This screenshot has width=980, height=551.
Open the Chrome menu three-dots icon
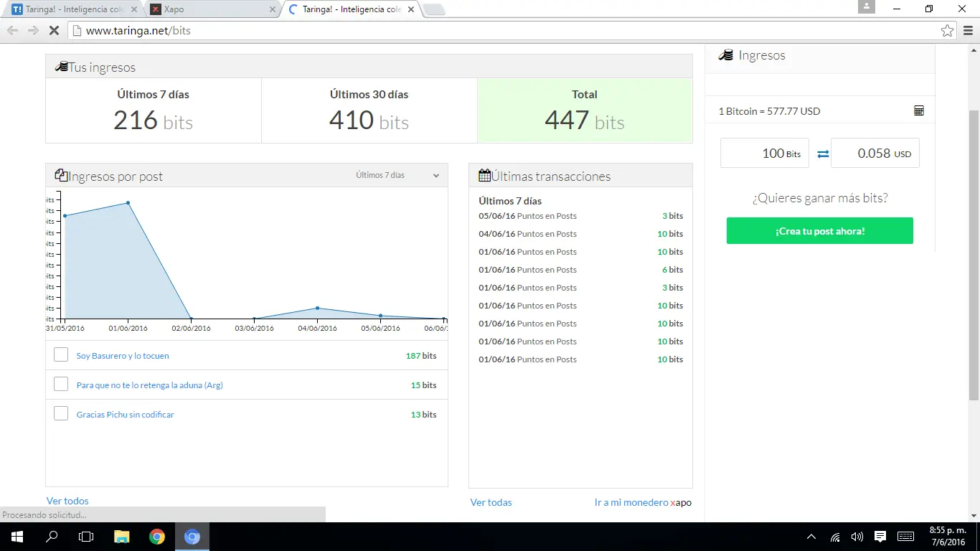(969, 31)
